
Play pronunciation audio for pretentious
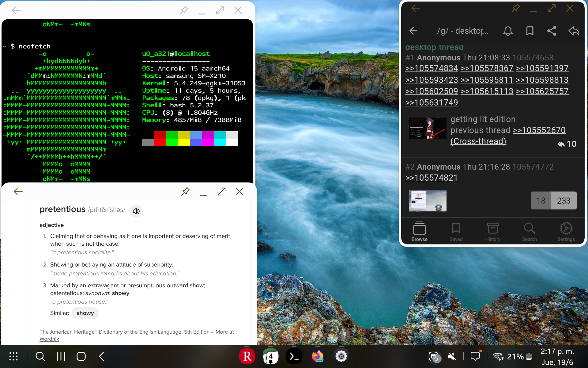[136, 211]
